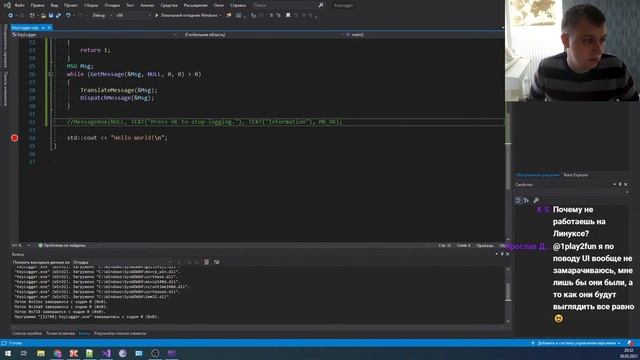Open the Debug configuration dropdown
This screenshot has height=360, width=640.
tap(102, 16)
